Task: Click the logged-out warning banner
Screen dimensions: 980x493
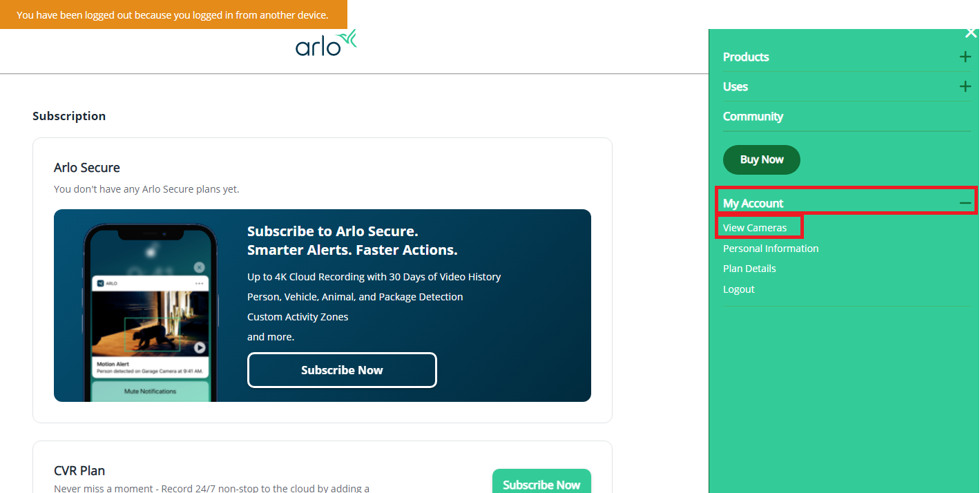Action: pos(173,14)
